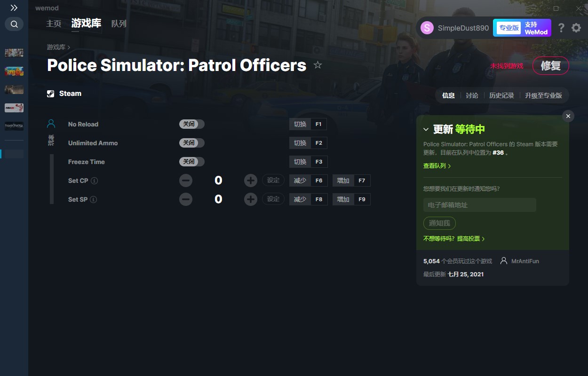Click the 专业版 badge

pyautogui.click(x=509, y=28)
